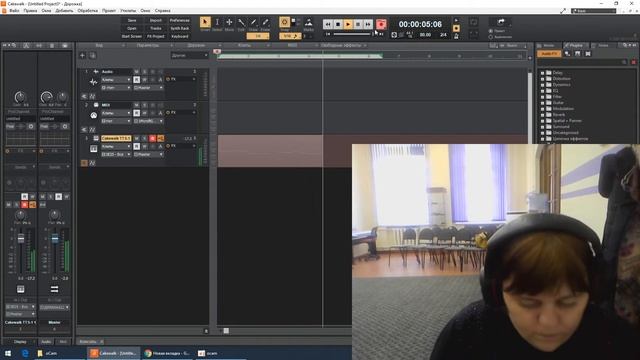This screenshot has width=640, height=360.
Task: Open edit filter dropdown on MIDI track
Action: (x=116, y=113)
